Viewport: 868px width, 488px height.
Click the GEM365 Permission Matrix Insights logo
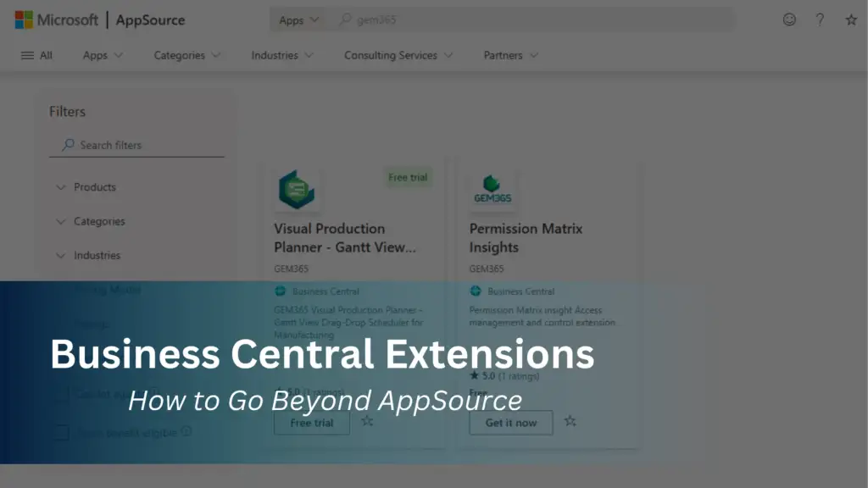point(492,190)
